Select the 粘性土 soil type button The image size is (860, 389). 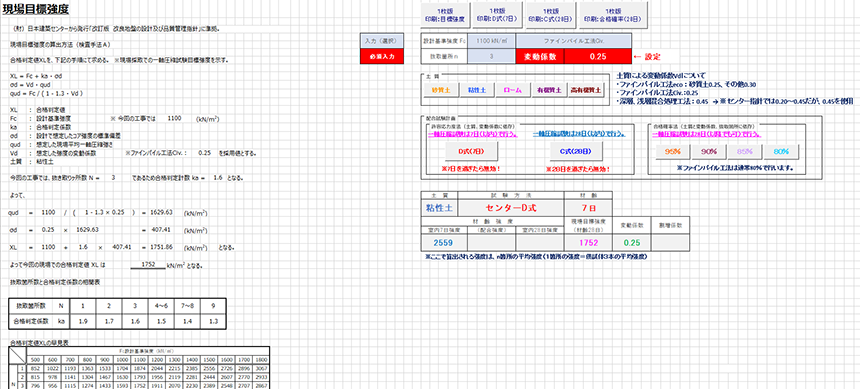(477, 90)
